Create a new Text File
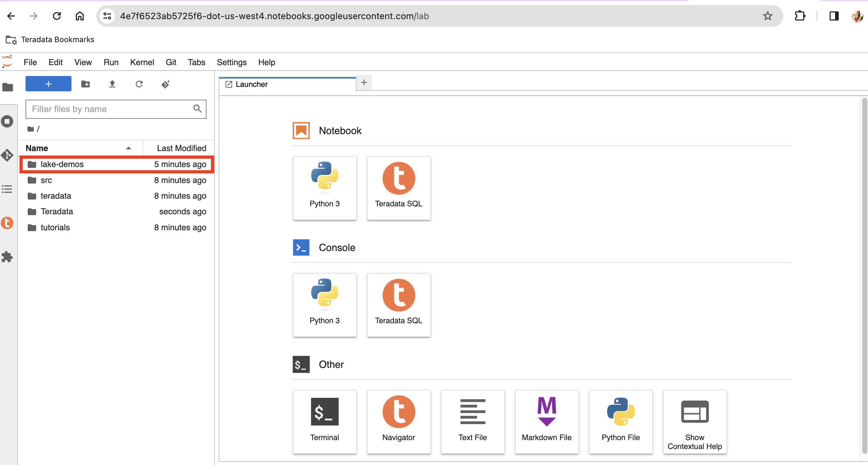This screenshot has height=465, width=868. [x=473, y=422]
